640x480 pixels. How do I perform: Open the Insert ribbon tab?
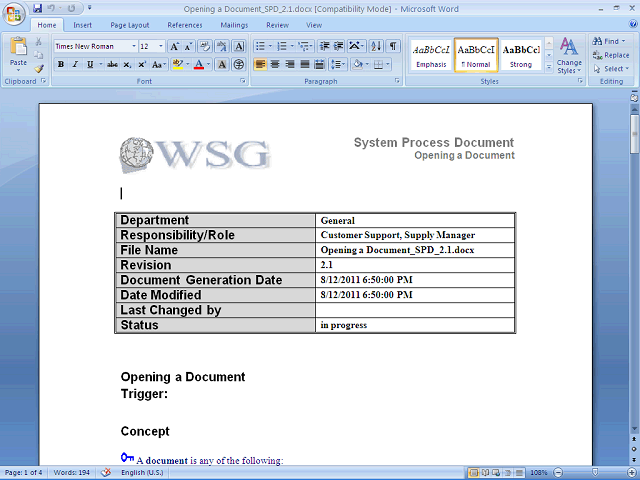pos(82,25)
